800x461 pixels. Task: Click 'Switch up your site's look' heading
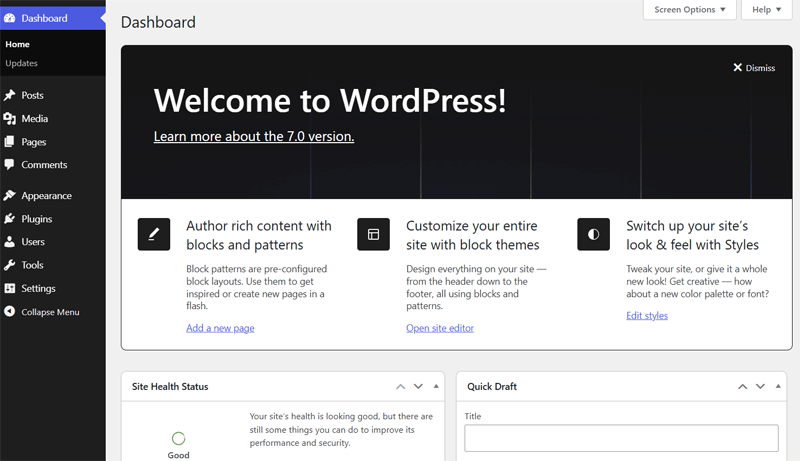(x=692, y=235)
